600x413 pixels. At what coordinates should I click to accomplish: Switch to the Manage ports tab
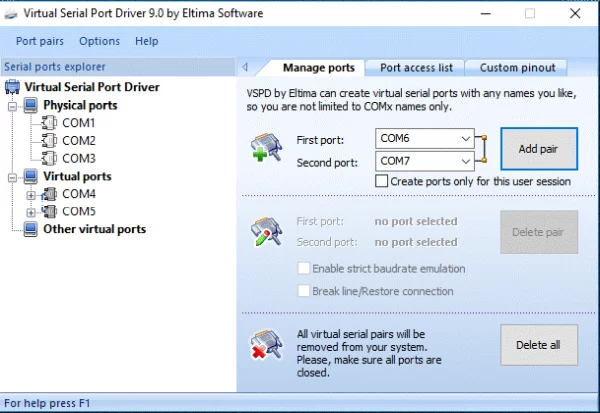318,68
